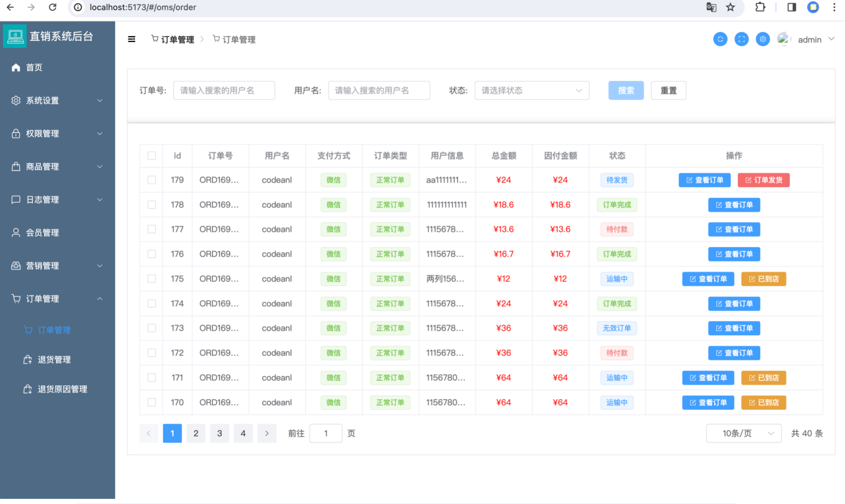Open browser extensions puzzle icon
This screenshot has height=504, width=845.
[x=760, y=7]
